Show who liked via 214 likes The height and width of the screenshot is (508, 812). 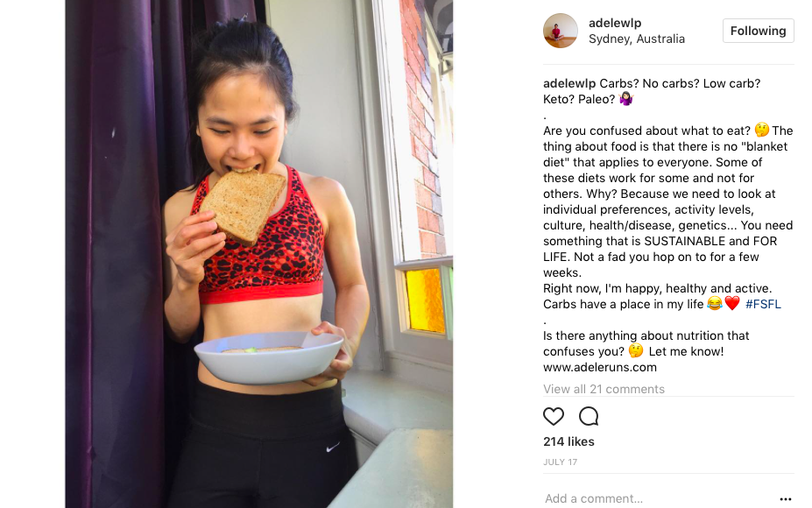(x=568, y=441)
